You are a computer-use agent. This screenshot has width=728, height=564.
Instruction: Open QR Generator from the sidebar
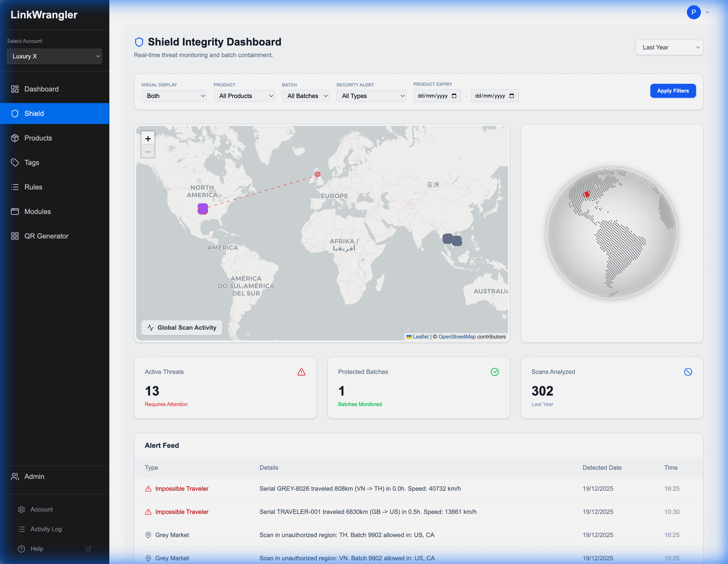point(46,236)
